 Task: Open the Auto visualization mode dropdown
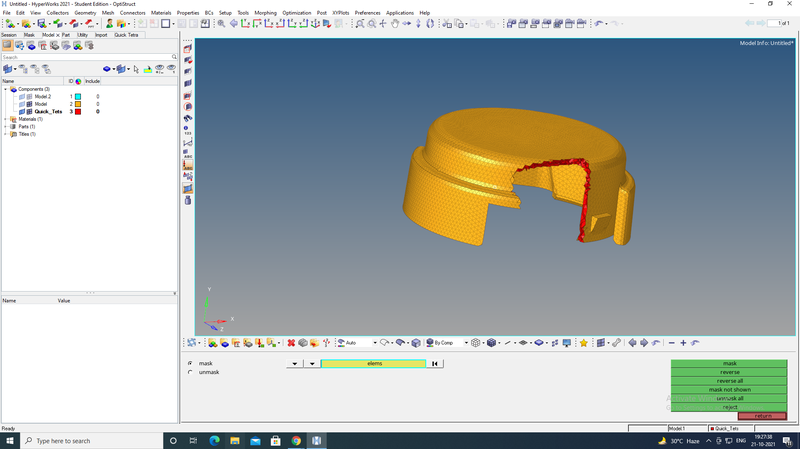tap(374, 343)
